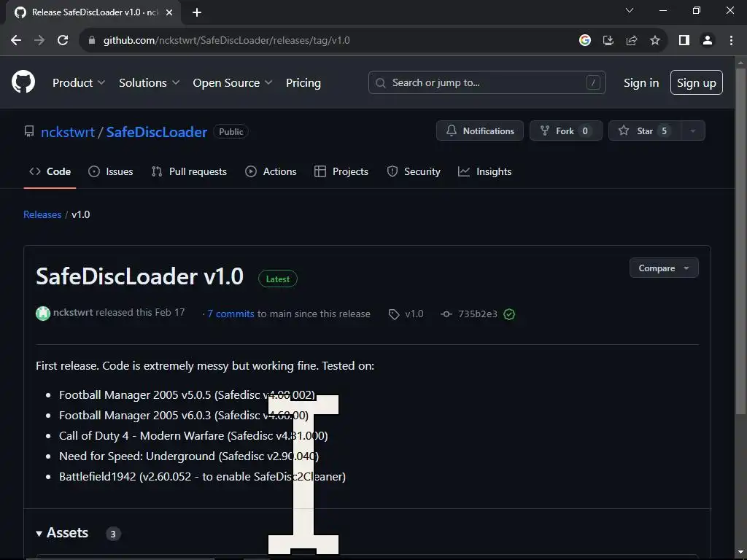
Task: Close the Release SafeDiscLoader tab
Action: point(169,12)
